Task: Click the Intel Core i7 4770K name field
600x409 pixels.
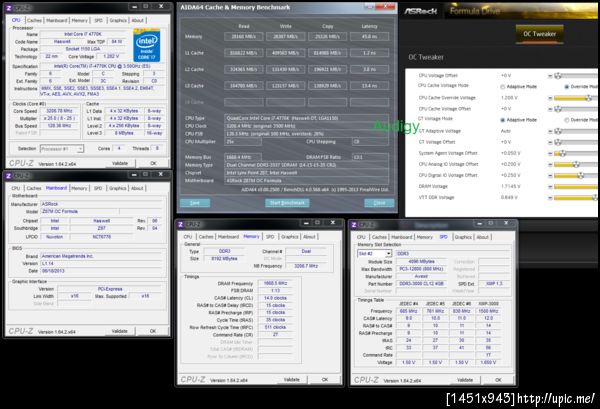Action: 83,34
